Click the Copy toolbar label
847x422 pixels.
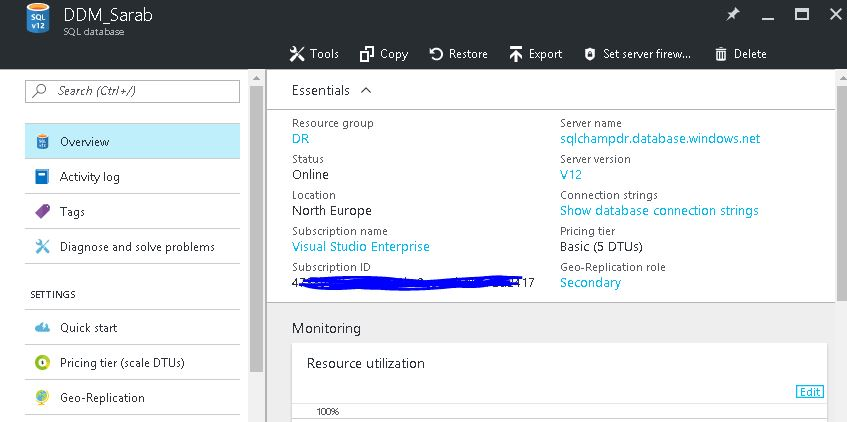[394, 54]
